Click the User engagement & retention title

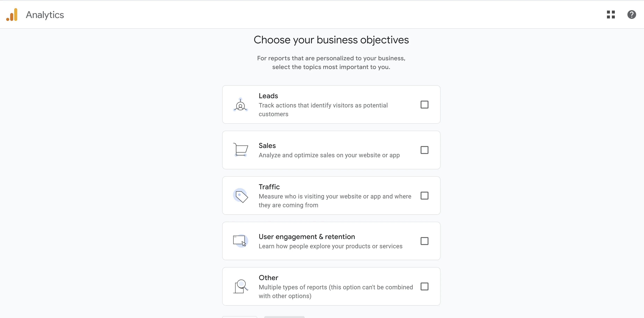(x=307, y=237)
